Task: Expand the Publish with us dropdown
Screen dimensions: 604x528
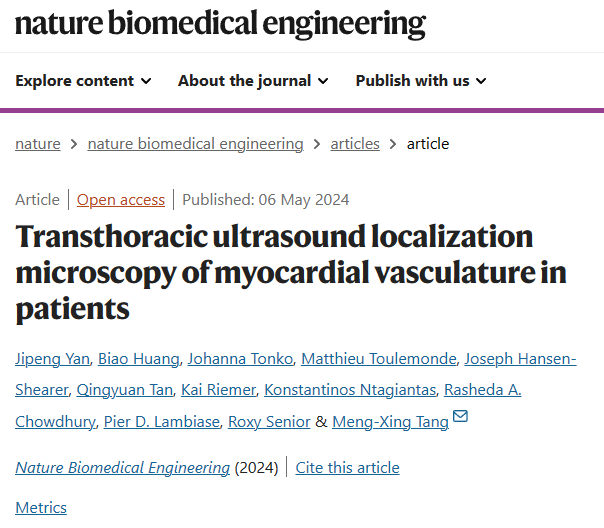Action: click(x=421, y=81)
